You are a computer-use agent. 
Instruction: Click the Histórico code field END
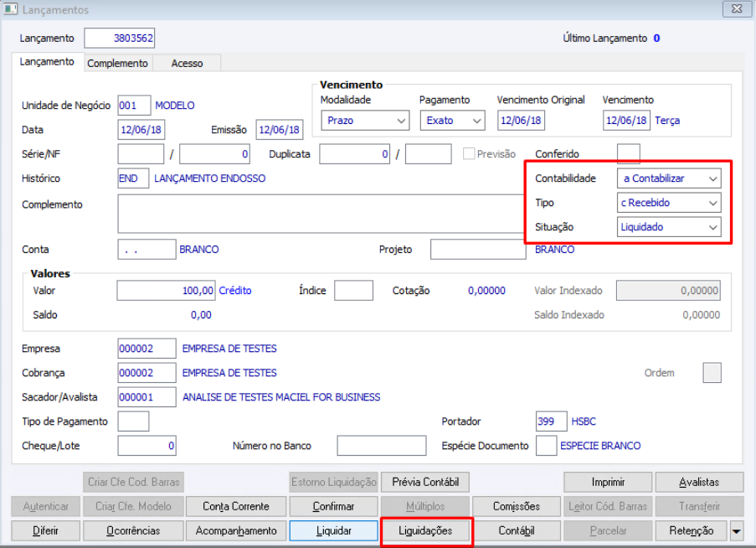coord(133,178)
